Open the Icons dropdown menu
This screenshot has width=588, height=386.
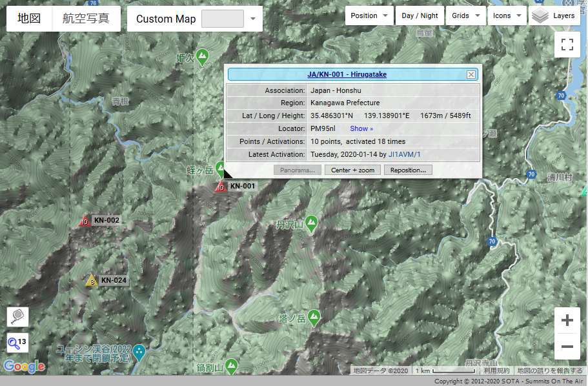click(x=507, y=16)
